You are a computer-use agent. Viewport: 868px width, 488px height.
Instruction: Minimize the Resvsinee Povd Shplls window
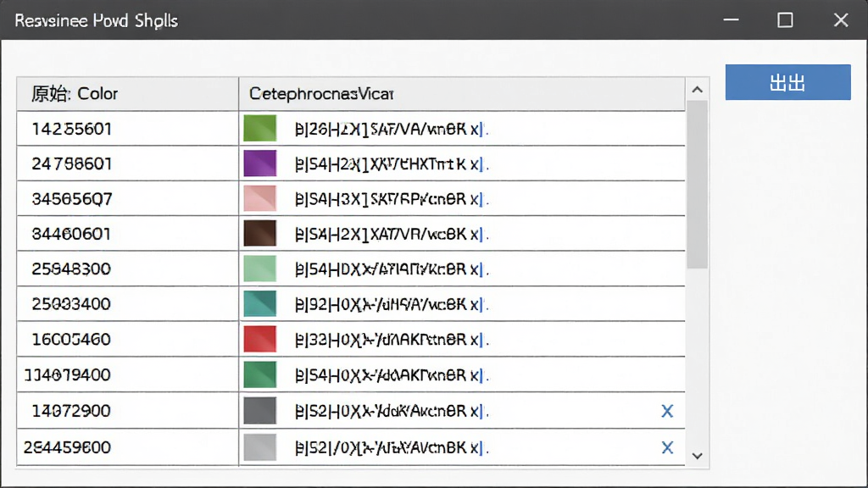[x=732, y=20]
